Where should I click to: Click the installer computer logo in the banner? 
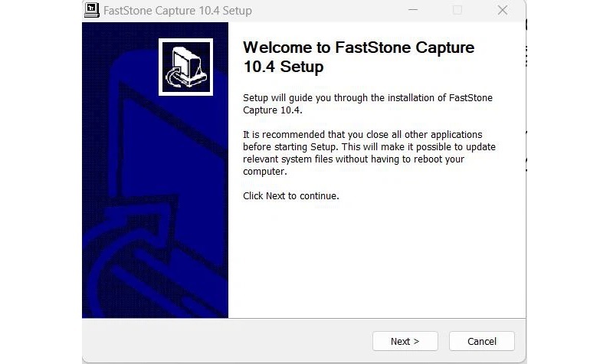click(185, 67)
